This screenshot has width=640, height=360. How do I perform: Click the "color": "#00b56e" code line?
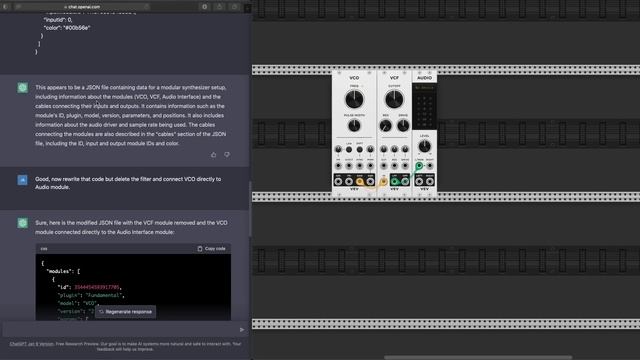pyautogui.click(x=67, y=28)
